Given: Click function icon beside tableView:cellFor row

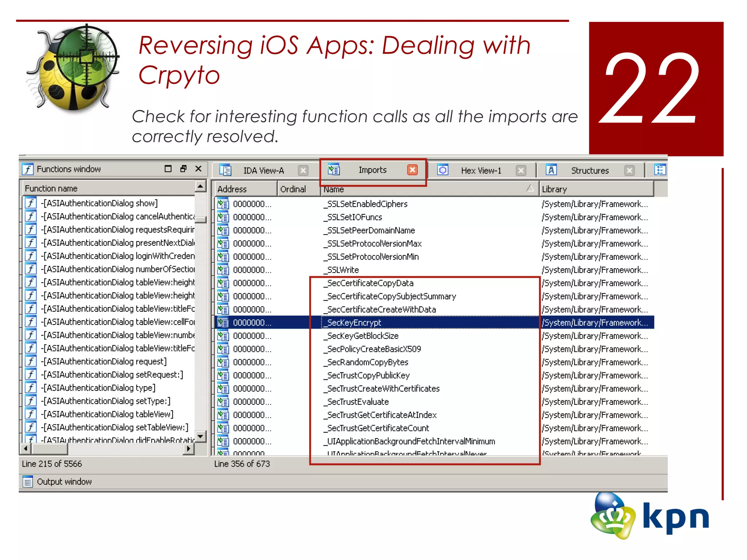Looking at the screenshot, I should click(x=31, y=322).
